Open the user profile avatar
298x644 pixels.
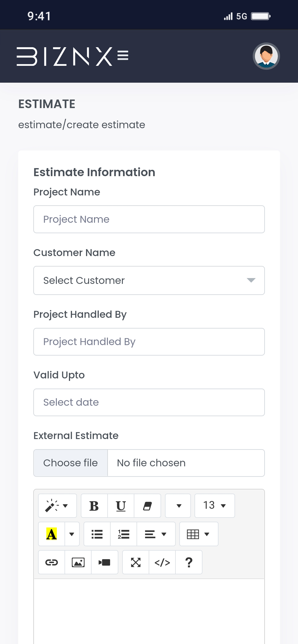tap(266, 56)
